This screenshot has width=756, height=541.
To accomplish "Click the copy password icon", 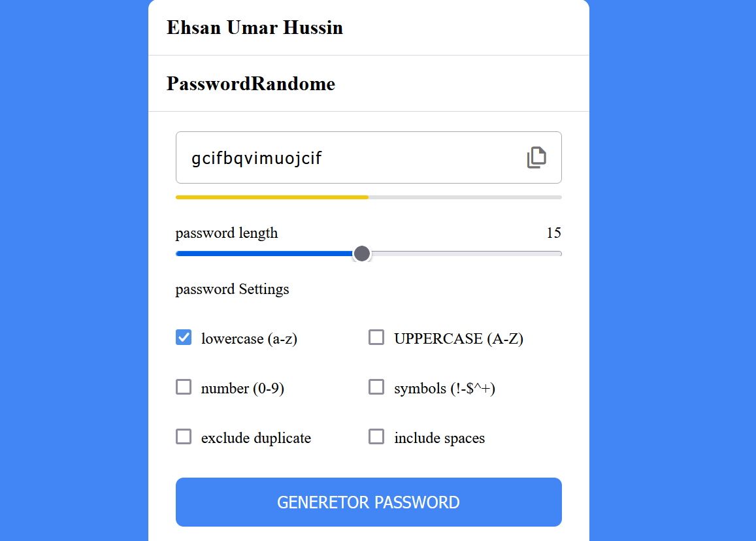I will [536, 157].
